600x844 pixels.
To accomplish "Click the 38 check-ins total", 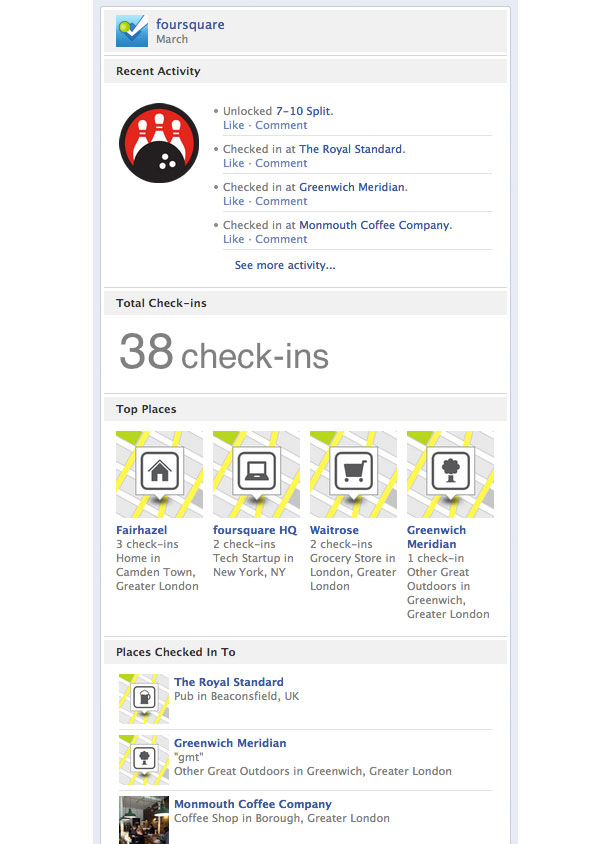I will [224, 353].
